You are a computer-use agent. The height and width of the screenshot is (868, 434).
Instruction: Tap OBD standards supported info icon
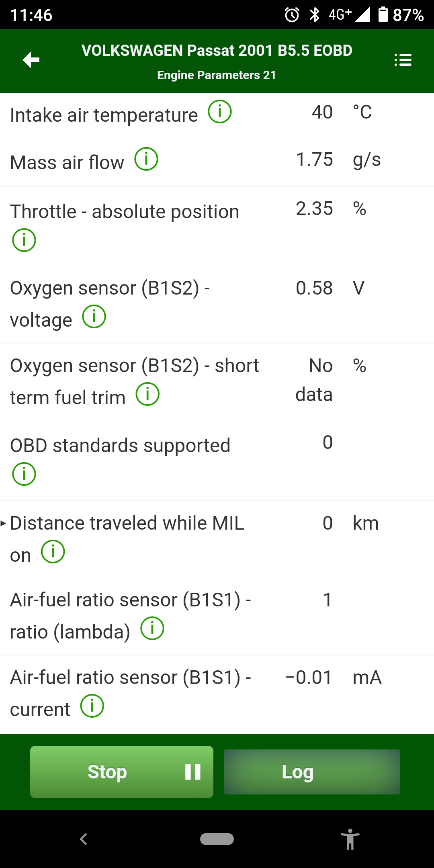click(24, 474)
